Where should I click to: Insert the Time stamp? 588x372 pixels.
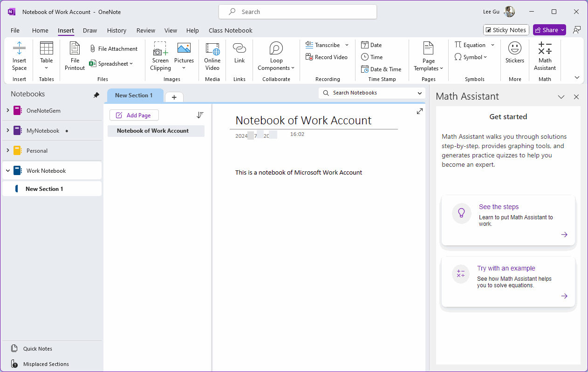coord(372,57)
